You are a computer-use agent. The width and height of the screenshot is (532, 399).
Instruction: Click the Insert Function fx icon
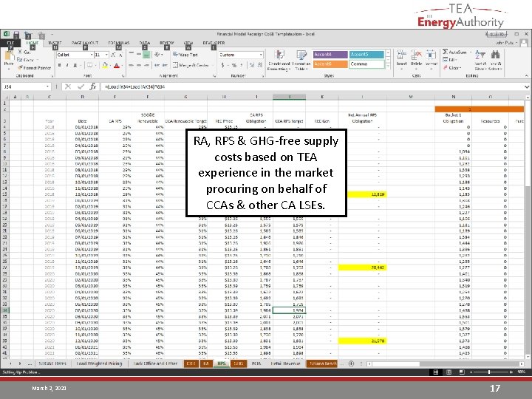pos(93,87)
